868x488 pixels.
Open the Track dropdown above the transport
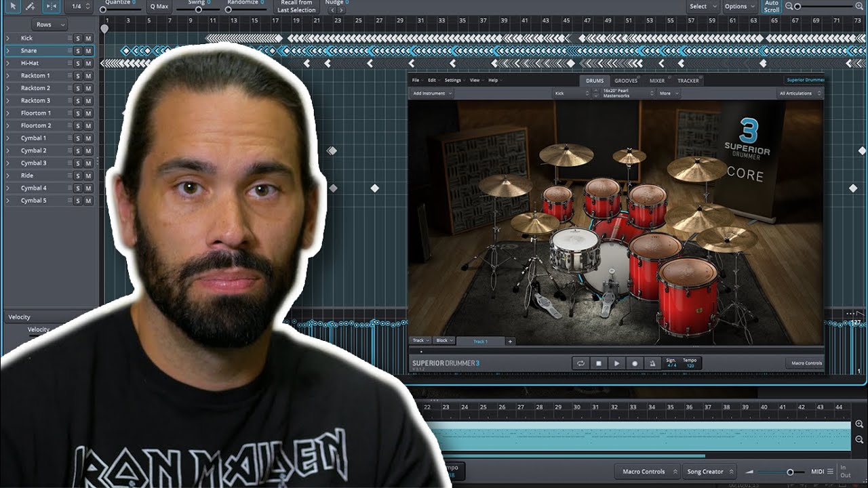(420, 341)
